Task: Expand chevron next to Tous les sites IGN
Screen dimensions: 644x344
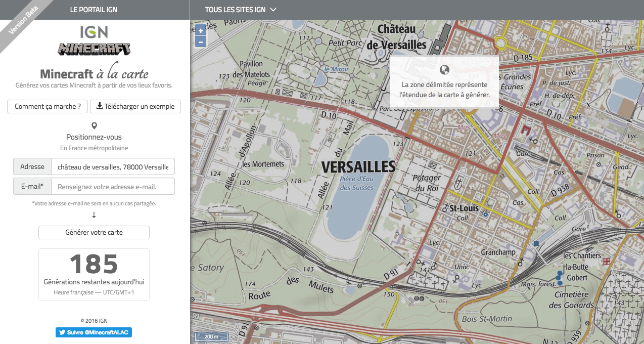Action: coord(273,10)
